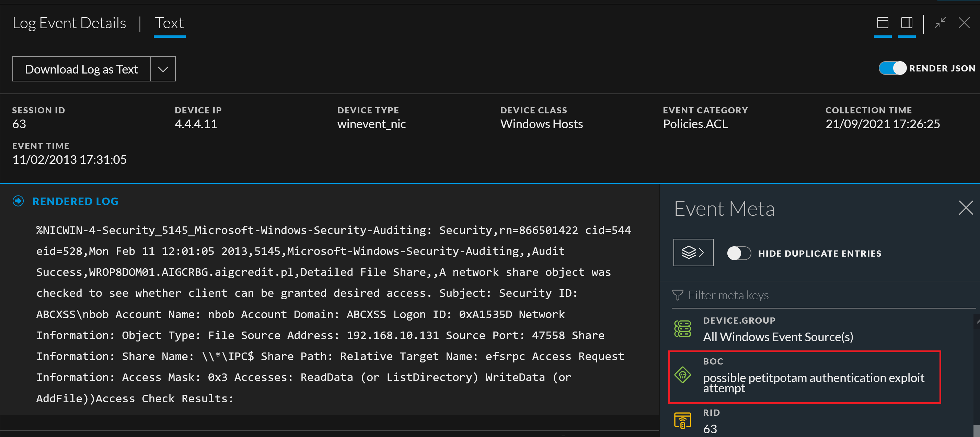The image size is (980, 437).
Task: Click the grouped meta keys icon in Event Meta
Action: (693, 252)
